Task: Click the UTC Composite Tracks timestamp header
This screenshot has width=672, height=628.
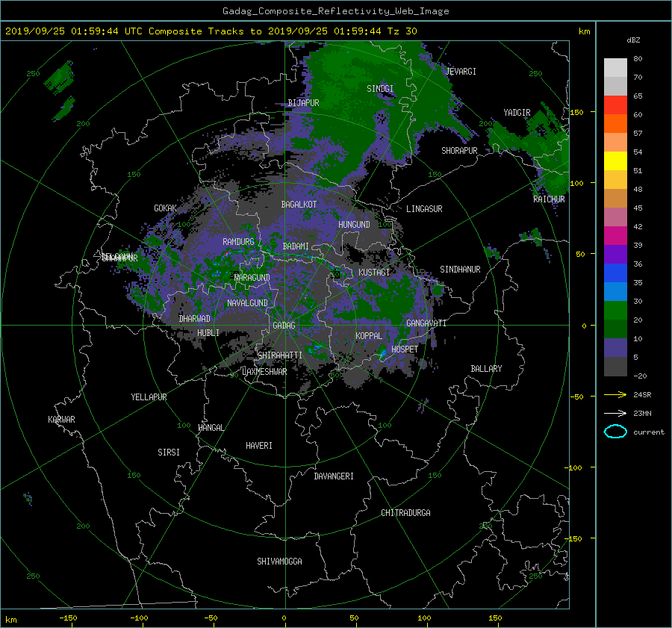Action: pyautogui.click(x=211, y=31)
